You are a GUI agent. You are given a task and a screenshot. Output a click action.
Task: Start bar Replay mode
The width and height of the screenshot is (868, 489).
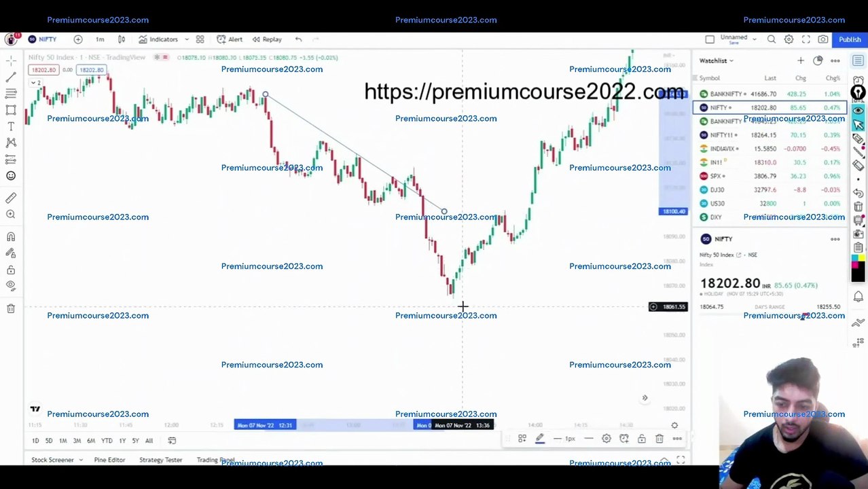click(267, 39)
